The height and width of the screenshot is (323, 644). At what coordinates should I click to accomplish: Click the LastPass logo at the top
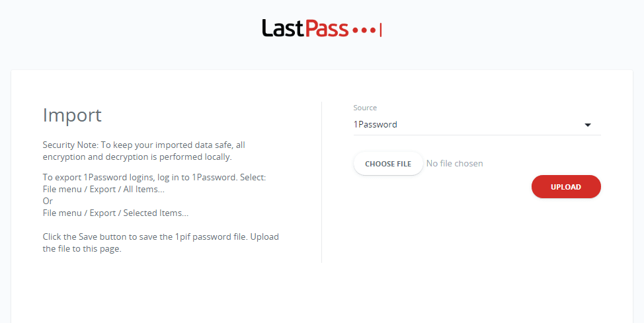coord(322,28)
